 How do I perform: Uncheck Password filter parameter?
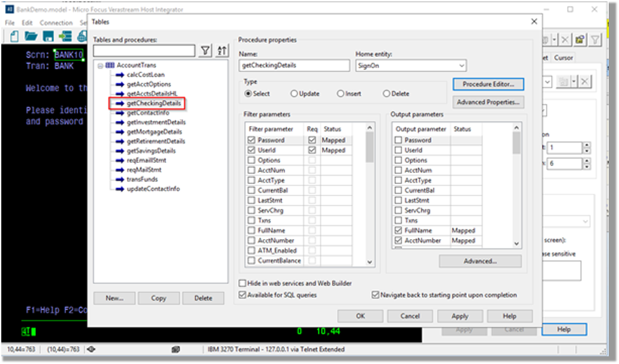pos(251,140)
